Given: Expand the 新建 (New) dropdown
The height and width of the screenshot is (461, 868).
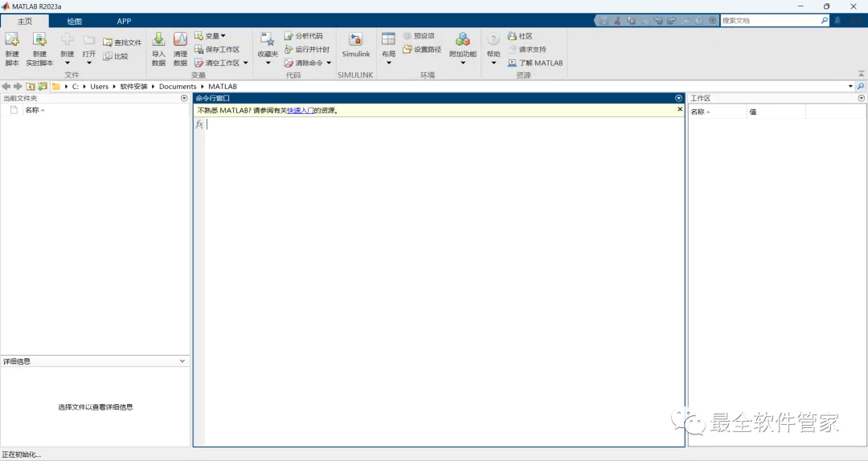Looking at the screenshot, I should (67, 63).
